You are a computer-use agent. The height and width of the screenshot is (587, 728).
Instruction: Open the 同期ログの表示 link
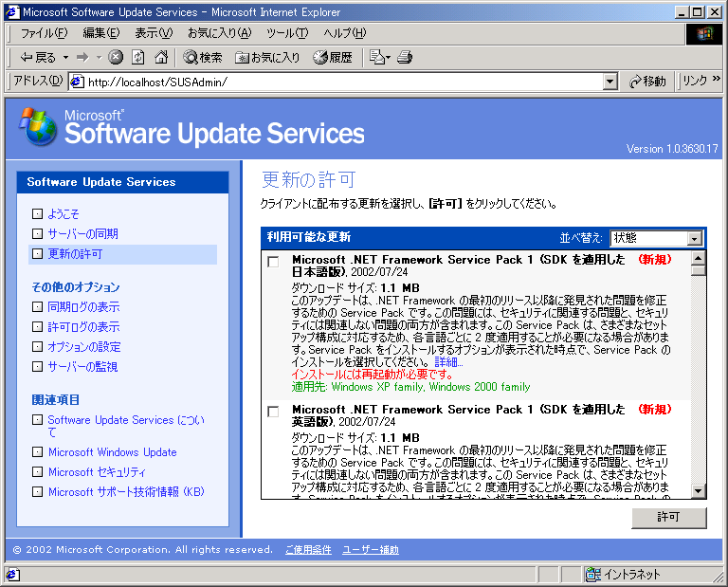pyautogui.click(x=83, y=307)
